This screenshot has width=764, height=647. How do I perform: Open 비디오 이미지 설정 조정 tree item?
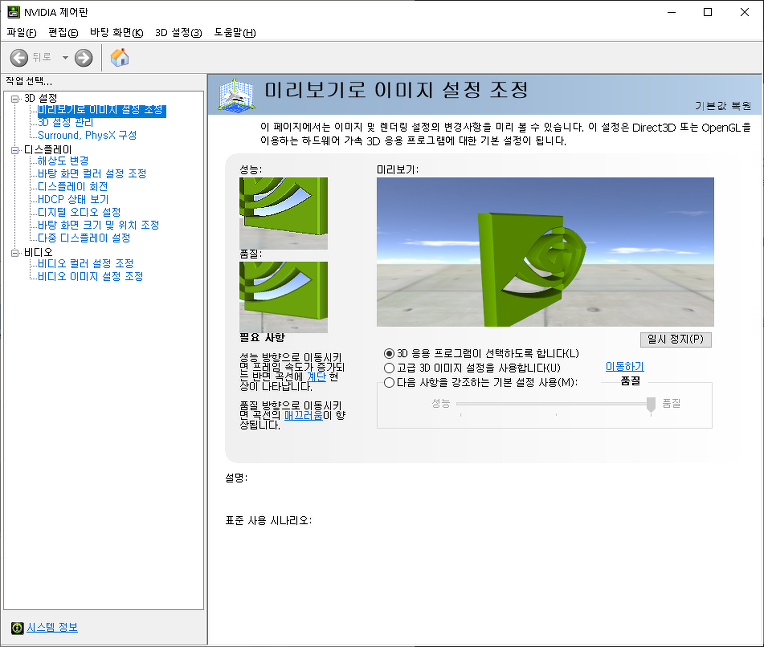90,276
